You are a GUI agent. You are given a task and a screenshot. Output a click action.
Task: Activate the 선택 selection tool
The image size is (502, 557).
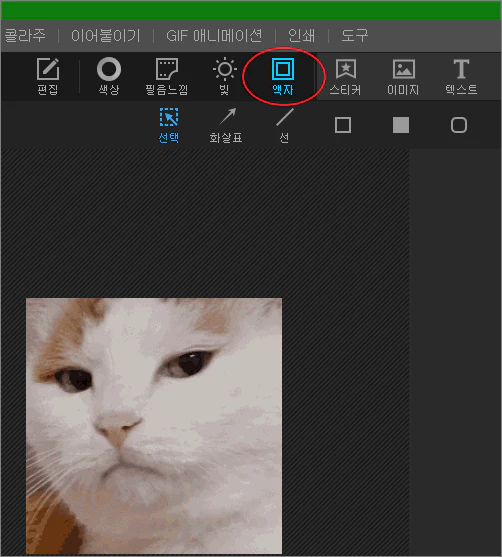pos(169,125)
